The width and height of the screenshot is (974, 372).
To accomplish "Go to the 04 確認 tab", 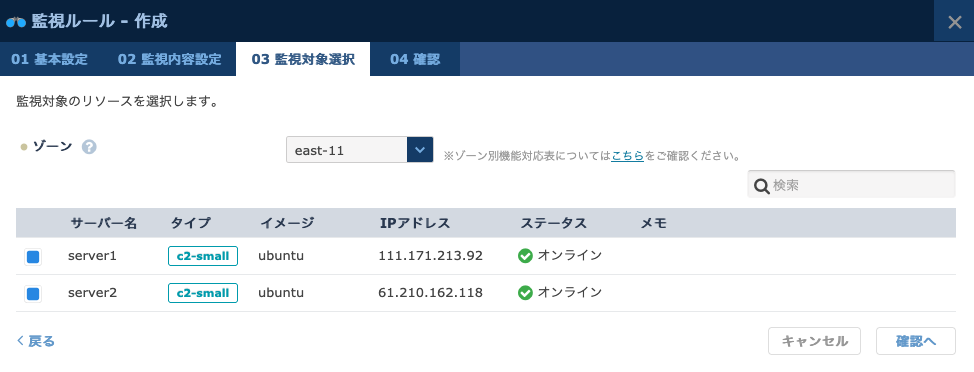I will [415, 60].
